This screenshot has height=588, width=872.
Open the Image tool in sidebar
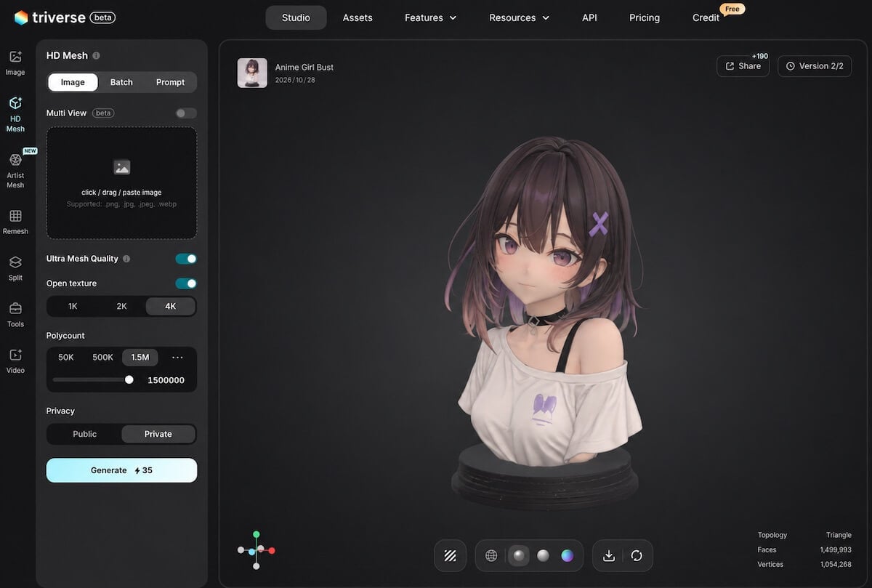pyautogui.click(x=15, y=63)
